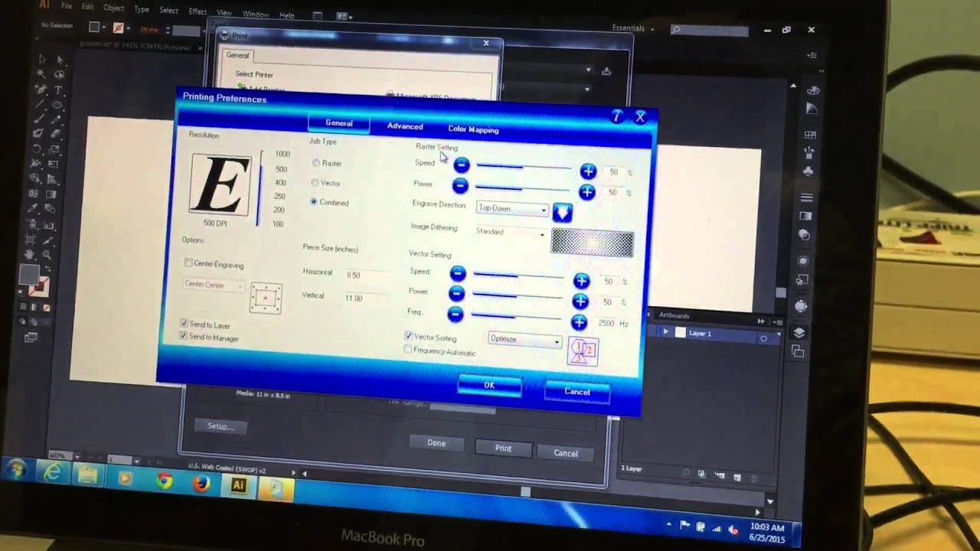980x551 pixels.
Task: Select the Combined job type
Action: [x=314, y=202]
